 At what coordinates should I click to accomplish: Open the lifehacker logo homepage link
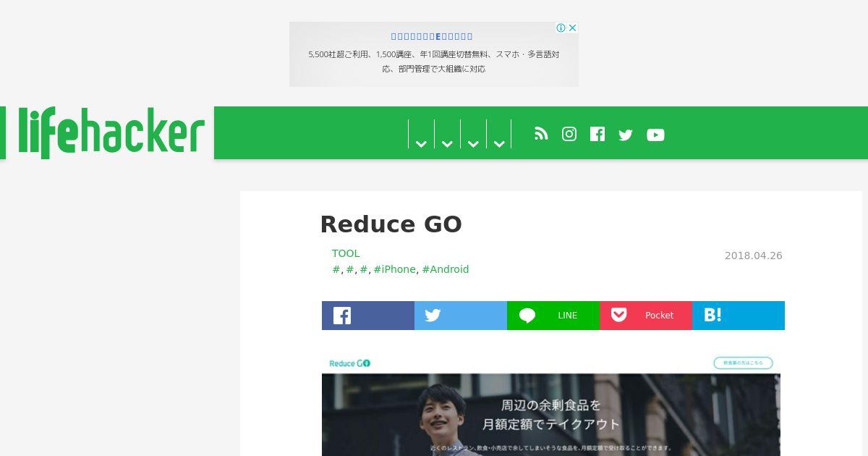click(x=111, y=132)
